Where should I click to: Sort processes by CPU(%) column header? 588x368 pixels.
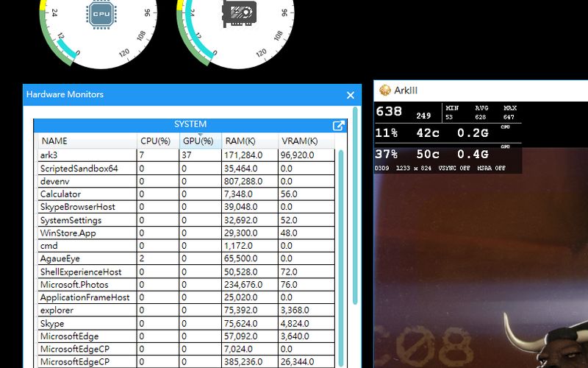pyautogui.click(x=155, y=141)
